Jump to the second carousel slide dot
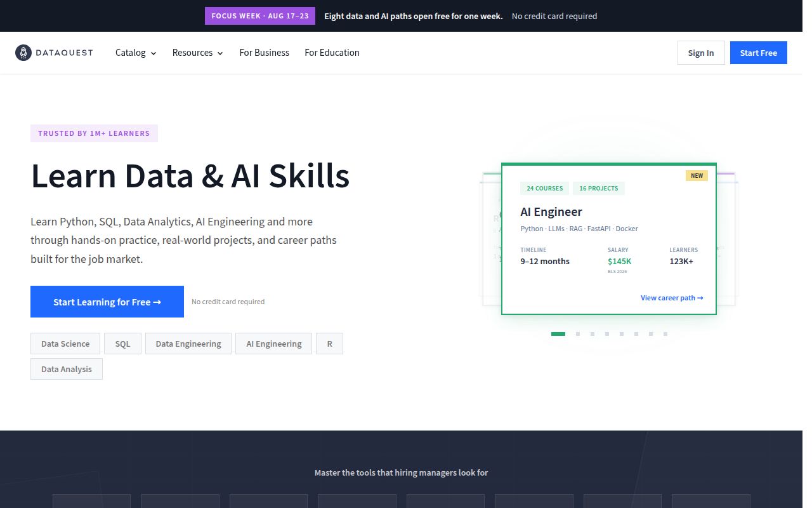Image resolution: width=812 pixels, height=508 pixels. coord(578,334)
